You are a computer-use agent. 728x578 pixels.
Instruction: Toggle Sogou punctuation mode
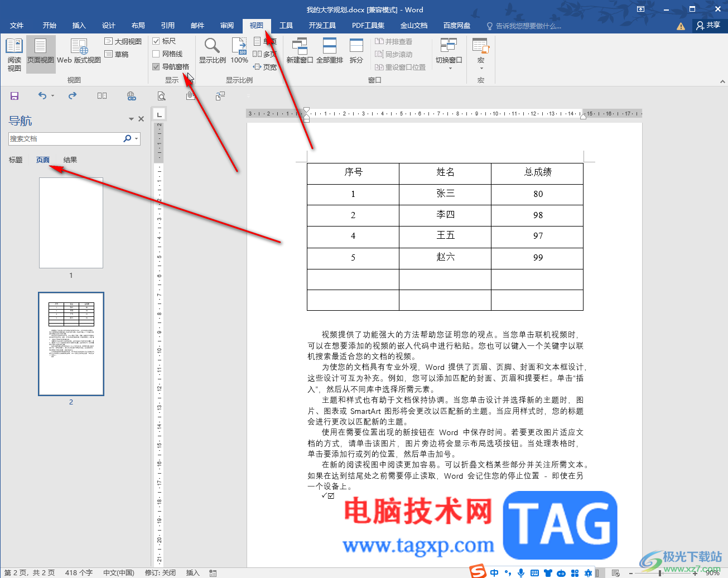pyautogui.click(x=508, y=573)
